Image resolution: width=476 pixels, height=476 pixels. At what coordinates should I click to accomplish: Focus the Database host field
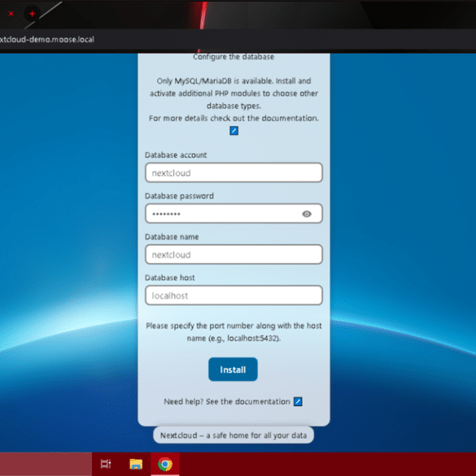click(234, 295)
